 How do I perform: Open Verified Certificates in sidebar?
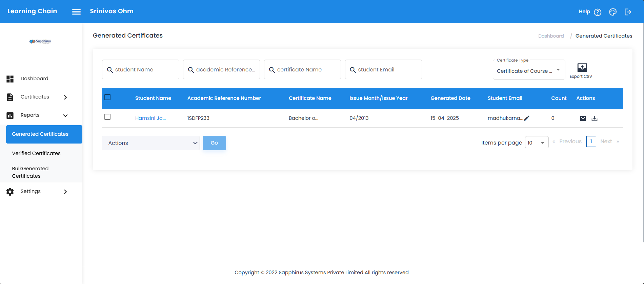click(x=36, y=153)
